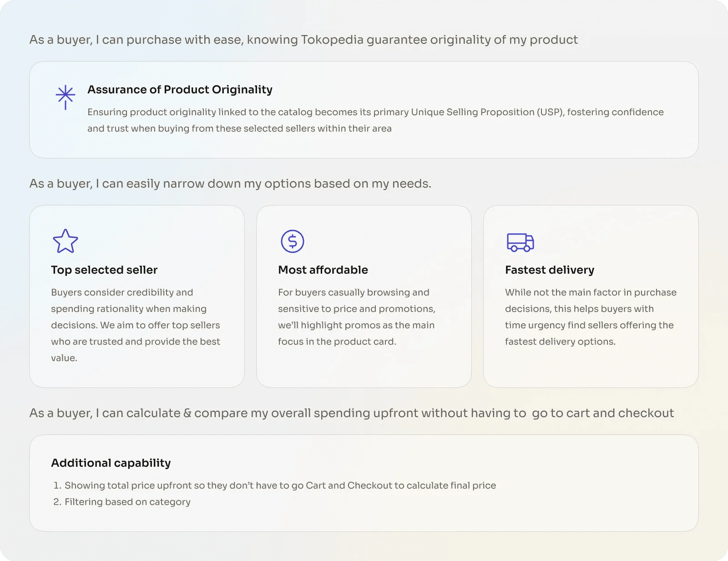Click the Fastest delivery title
The width and height of the screenshot is (728, 561).
point(550,270)
